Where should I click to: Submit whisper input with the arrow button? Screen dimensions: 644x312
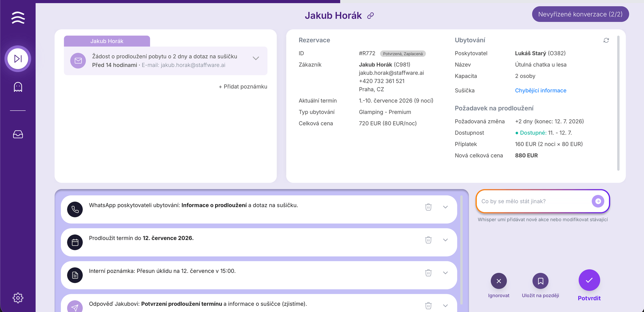[598, 201]
